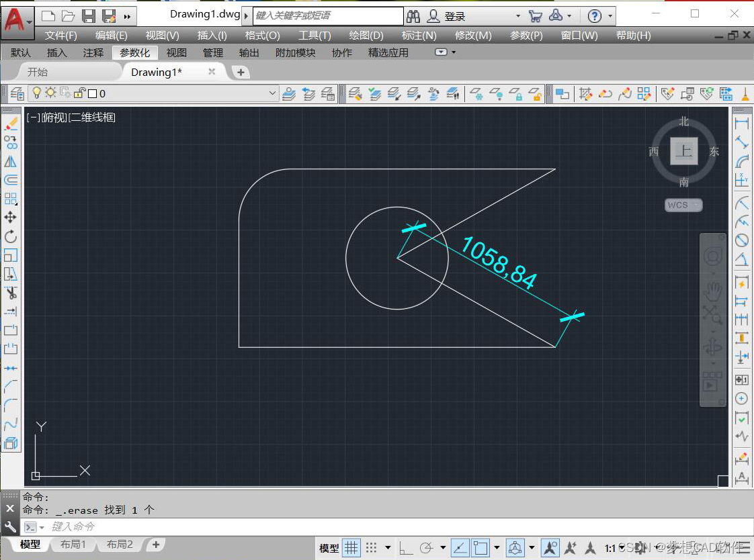Open layer properties manager icon

pyautogui.click(x=17, y=93)
